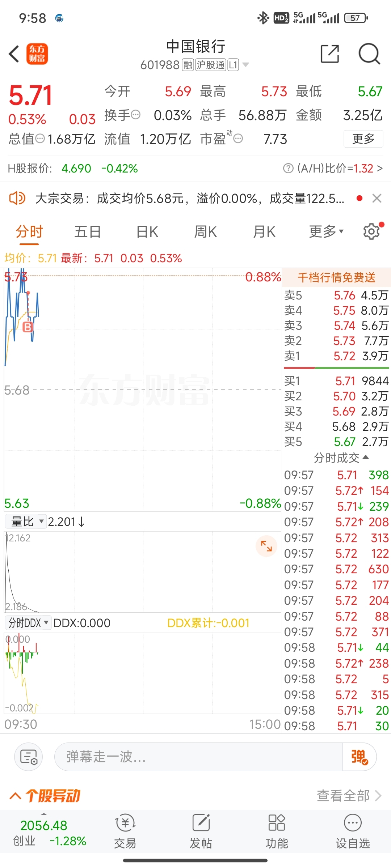
Task: Open the search magnifier icon
Action: 369,54
